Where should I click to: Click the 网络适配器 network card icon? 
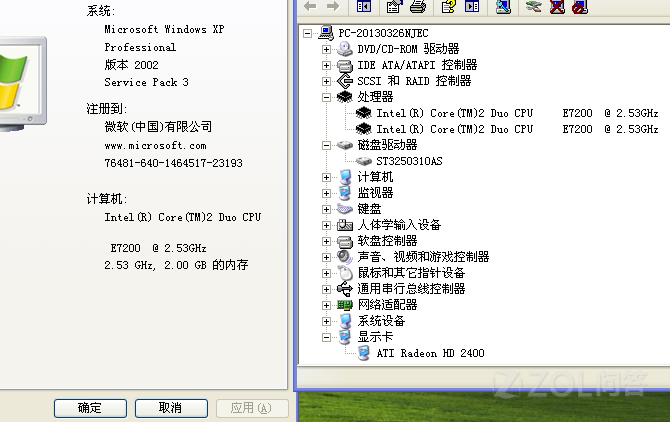344,305
